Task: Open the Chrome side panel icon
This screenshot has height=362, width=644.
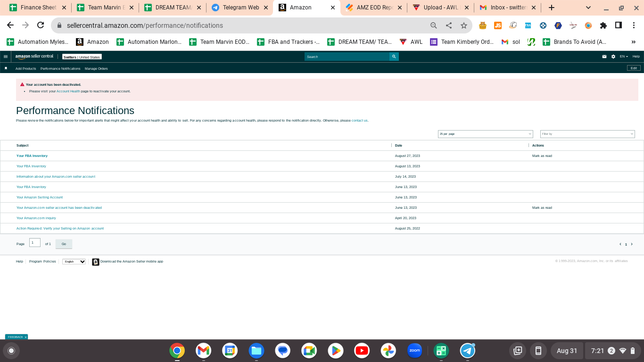Action: coord(619,25)
